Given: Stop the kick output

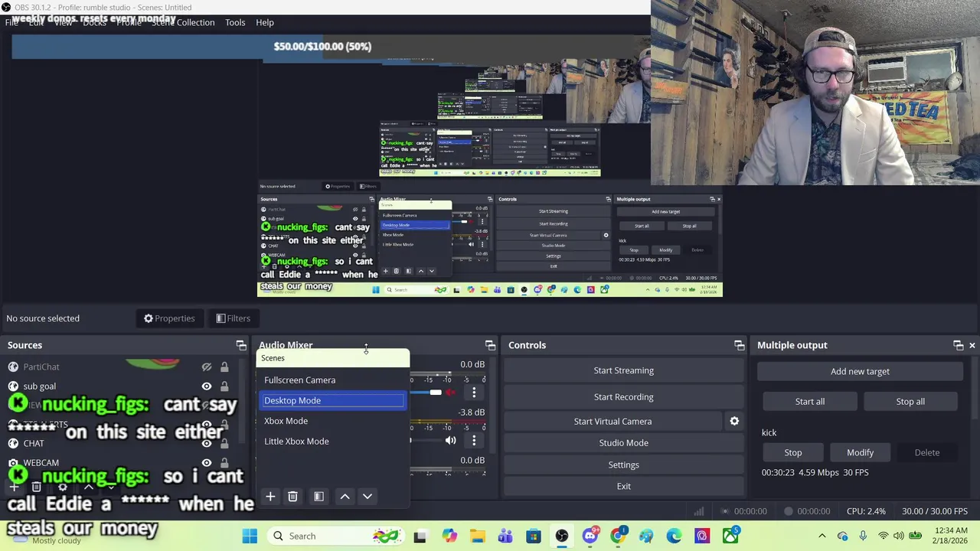Looking at the screenshot, I should (792, 452).
